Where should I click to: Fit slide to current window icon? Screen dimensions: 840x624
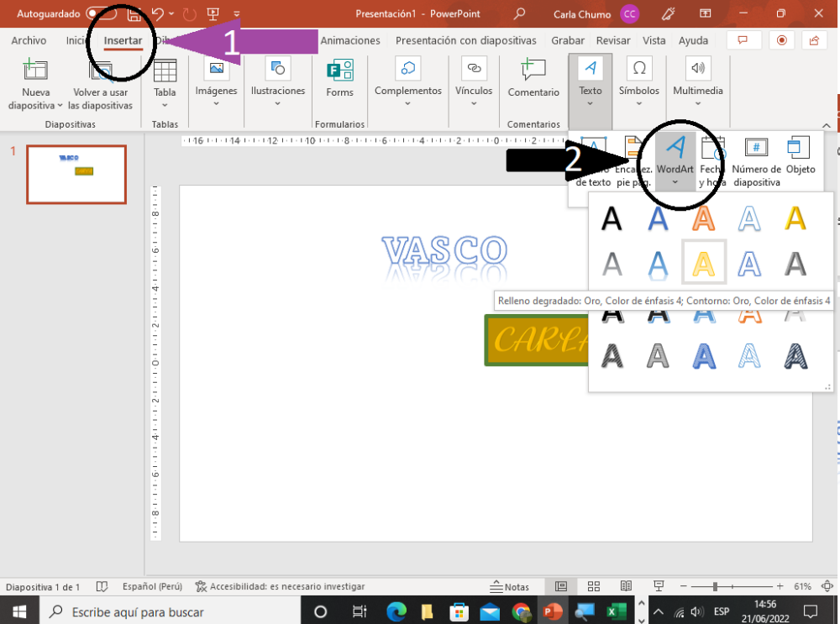coord(827,586)
